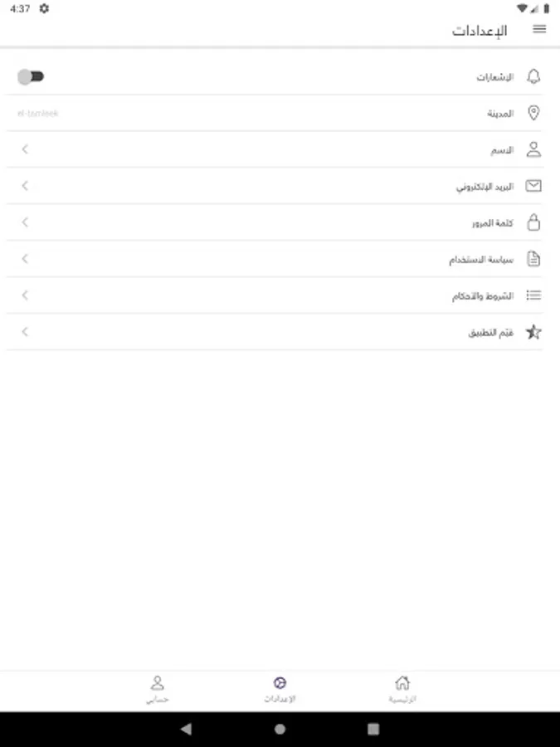The width and height of the screenshot is (560, 747).
Task: Click the usage policy document icon
Action: pyautogui.click(x=533, y=259)
